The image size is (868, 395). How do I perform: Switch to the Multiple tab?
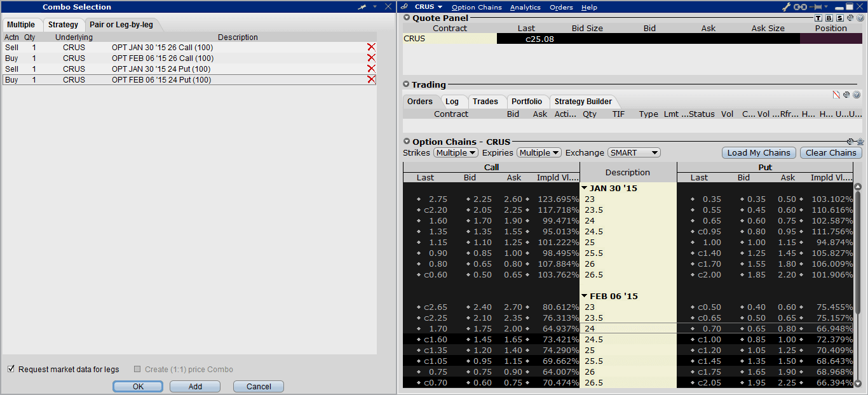click(22, 25)
